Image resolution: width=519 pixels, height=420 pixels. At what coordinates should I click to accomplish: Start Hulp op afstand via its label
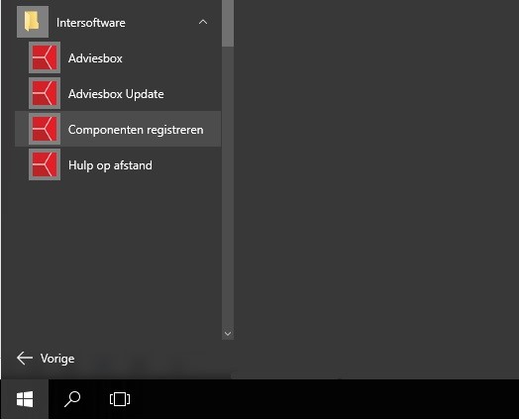tap(110, 165)
